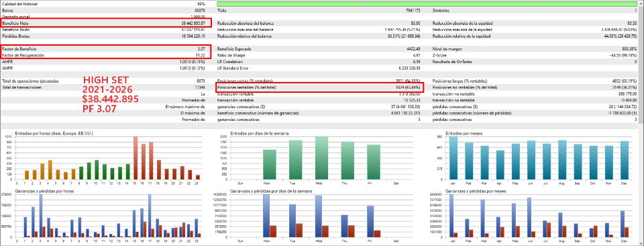The image size is (644, 246).
Task: Click the Wed bar in entries by weekday chart
Action: click(x=321, y=159)
